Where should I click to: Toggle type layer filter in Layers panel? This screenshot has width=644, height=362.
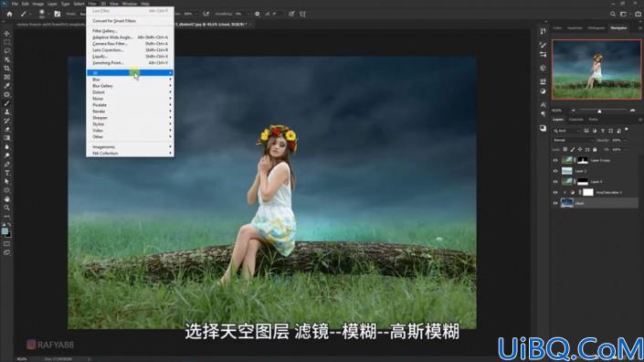[603, 131]
